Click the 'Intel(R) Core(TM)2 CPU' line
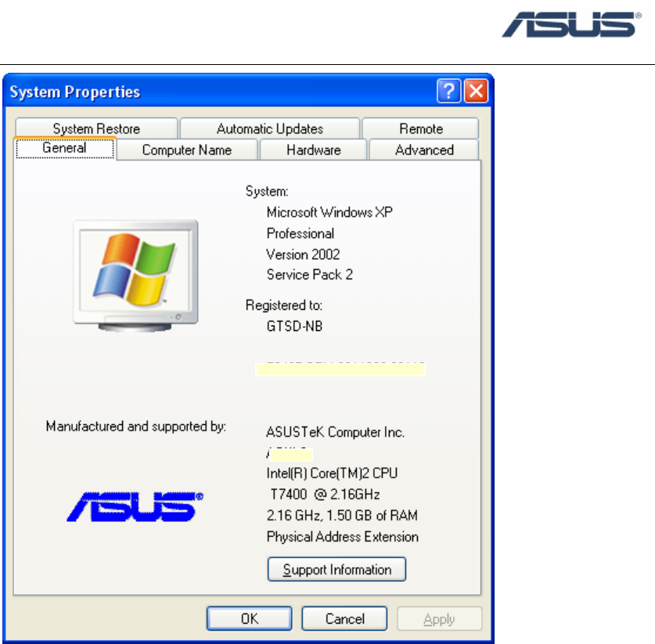Screen dimensions: 655x644 click(x=332, y=473)
